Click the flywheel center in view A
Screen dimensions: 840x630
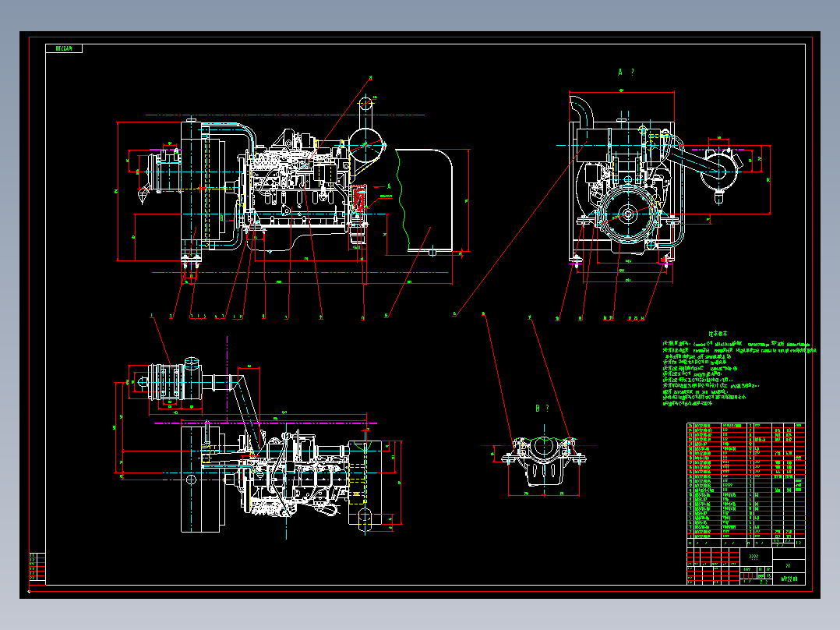[627, 214]
